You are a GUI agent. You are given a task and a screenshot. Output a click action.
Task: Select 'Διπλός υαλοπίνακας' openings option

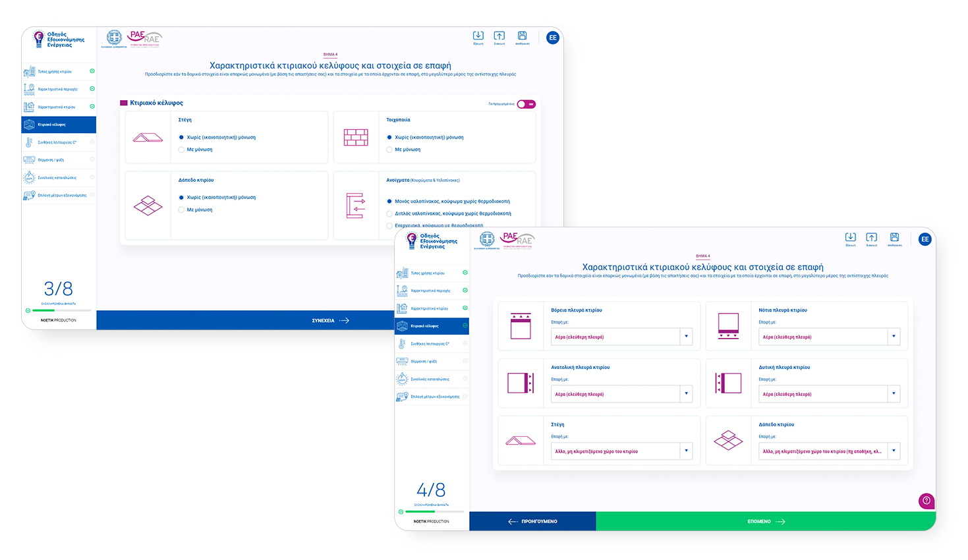tap(389, 213)
